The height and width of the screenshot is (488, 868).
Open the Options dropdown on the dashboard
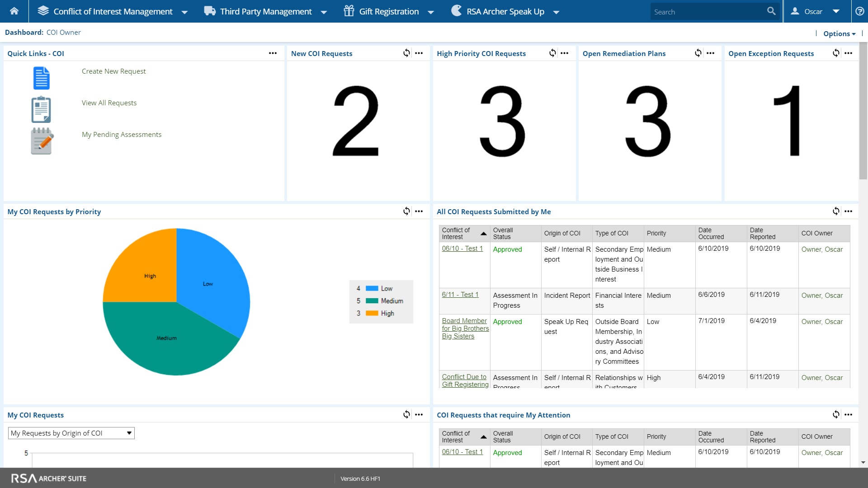click(x=839, y=33)
